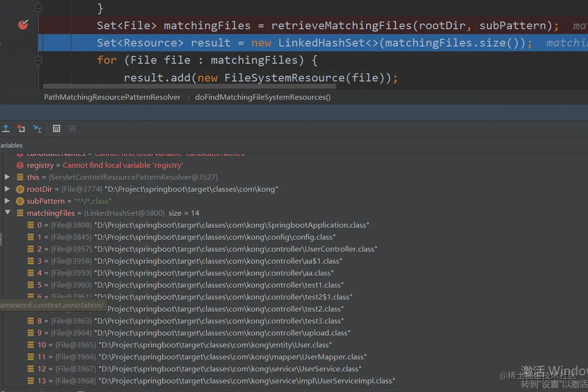Click the Trace Current Stream Chain icon
Screen dimensions: 588x392
[x=72, y=128]
